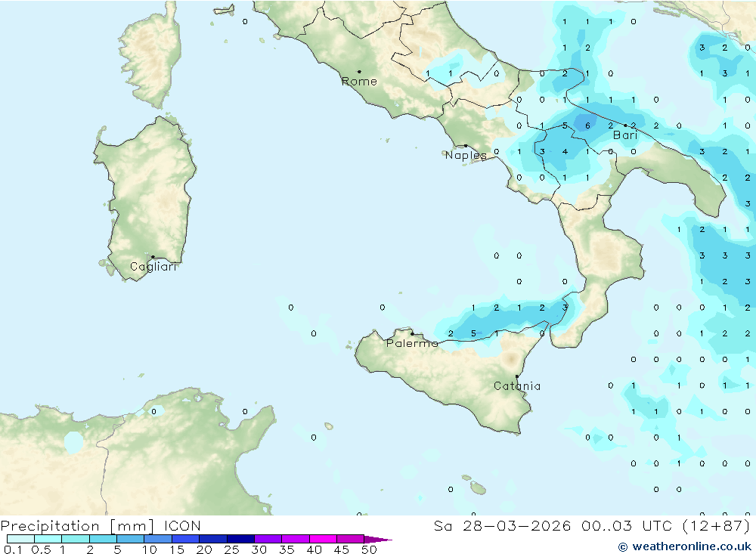Click the 40 mm magenta legend swatch
756x554 pixels.
point(323,539)
